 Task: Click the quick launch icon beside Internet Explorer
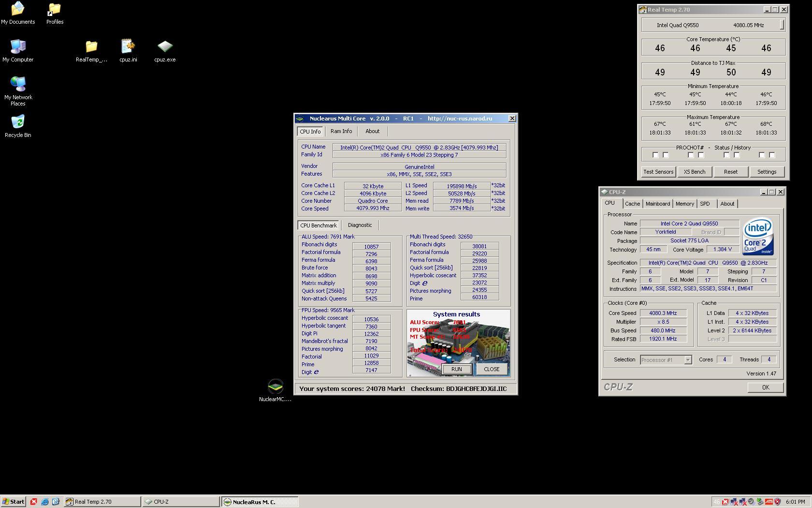[56, 502]
